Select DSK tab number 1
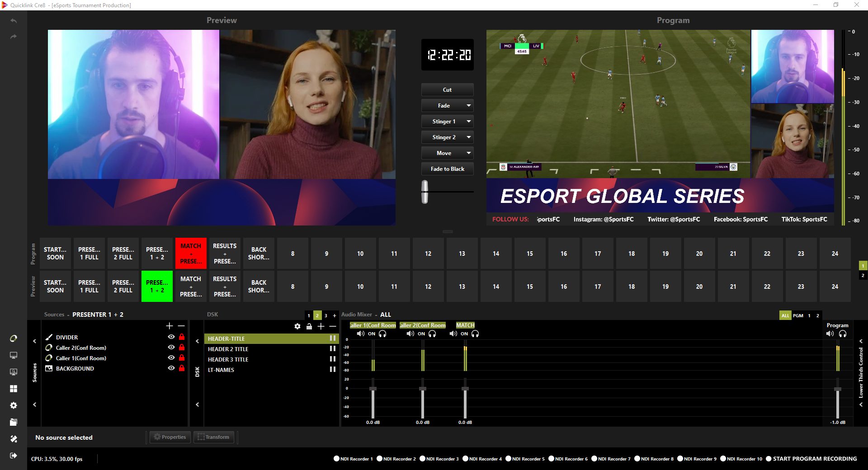The height and width of the screenshot is (470, 868). pos(309,315)
